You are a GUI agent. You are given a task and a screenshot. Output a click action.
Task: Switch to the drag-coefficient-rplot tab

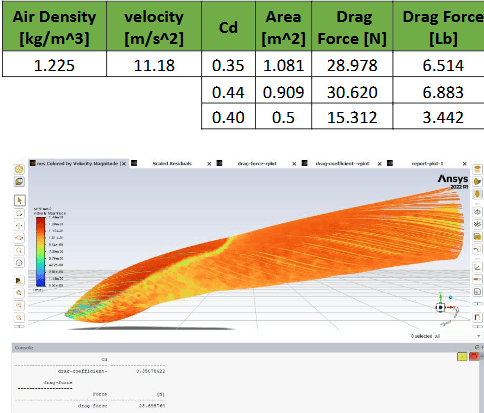[342, 163]
